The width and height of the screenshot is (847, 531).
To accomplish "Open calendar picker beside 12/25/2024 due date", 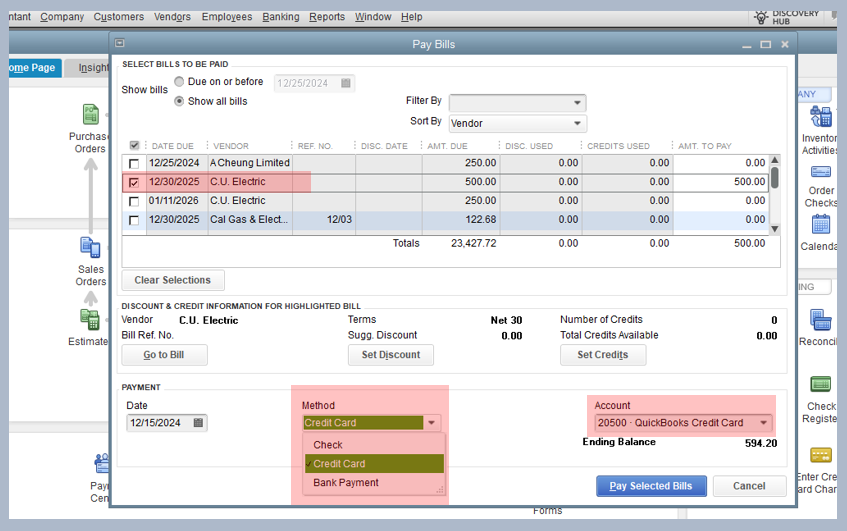I will [346, 83].
